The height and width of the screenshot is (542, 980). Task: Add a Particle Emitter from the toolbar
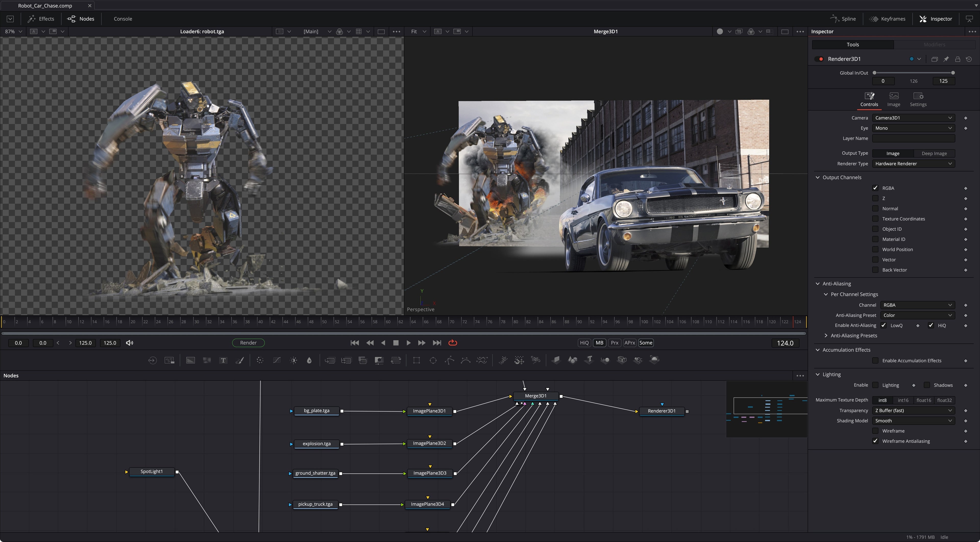click(x=503, y=360)
